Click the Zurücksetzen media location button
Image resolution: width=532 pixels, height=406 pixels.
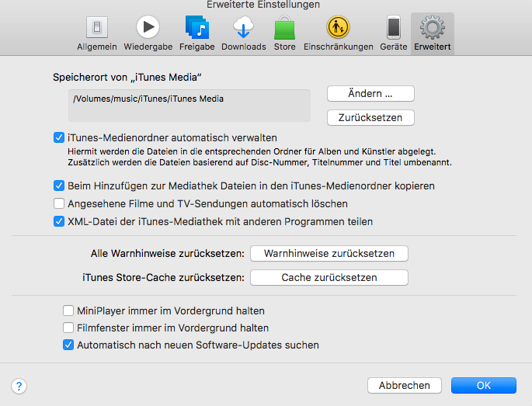(x=370, y=118)
